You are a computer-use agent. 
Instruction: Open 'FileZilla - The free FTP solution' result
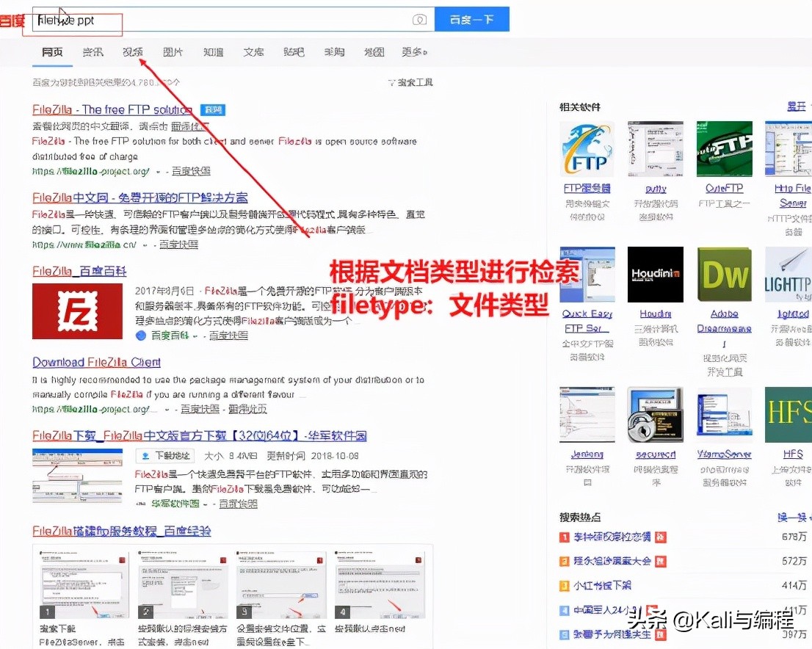tap(112, 110)
